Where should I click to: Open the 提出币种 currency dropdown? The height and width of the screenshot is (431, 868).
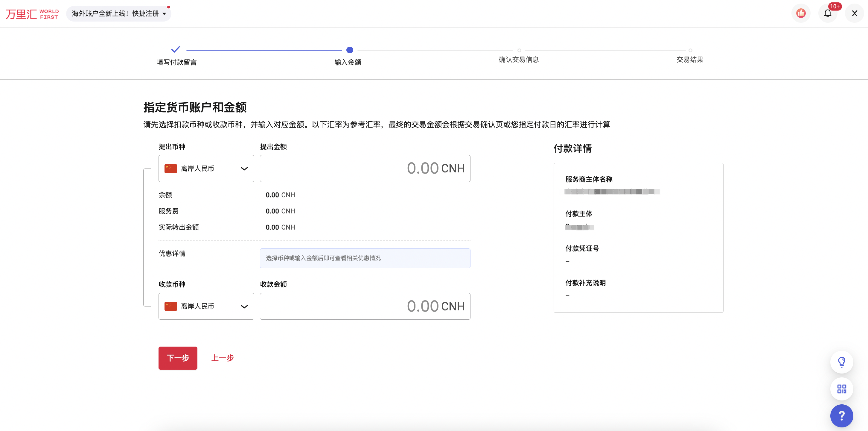point(244,168)
